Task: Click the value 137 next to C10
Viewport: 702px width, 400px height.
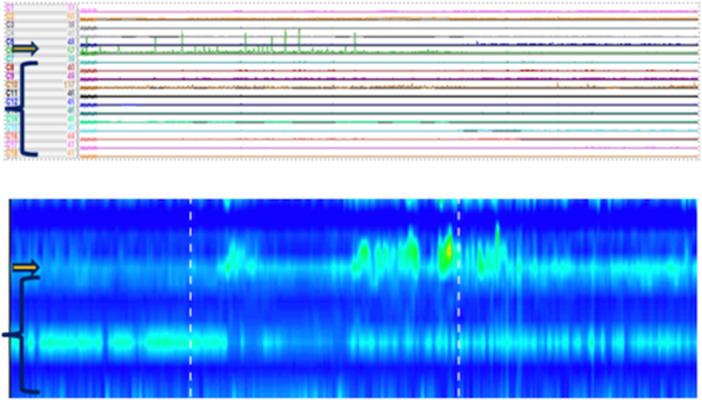Action: click(71, 86)
